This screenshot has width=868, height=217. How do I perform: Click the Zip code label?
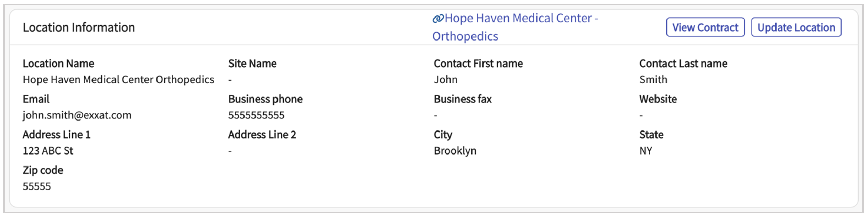(43, 170)
